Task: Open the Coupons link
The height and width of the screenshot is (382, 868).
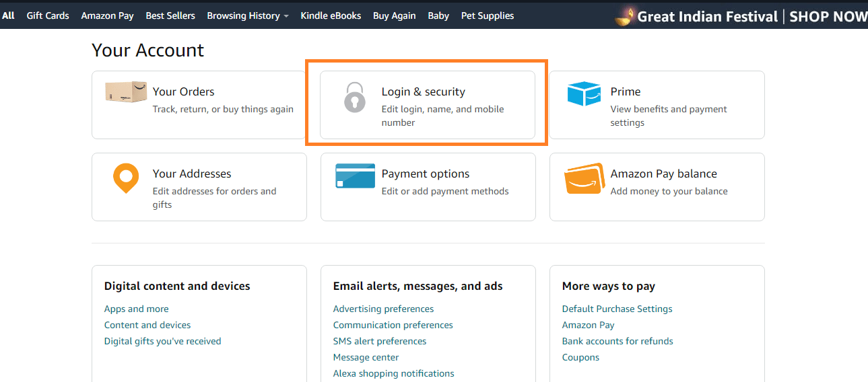Action: tap(581, 357)
